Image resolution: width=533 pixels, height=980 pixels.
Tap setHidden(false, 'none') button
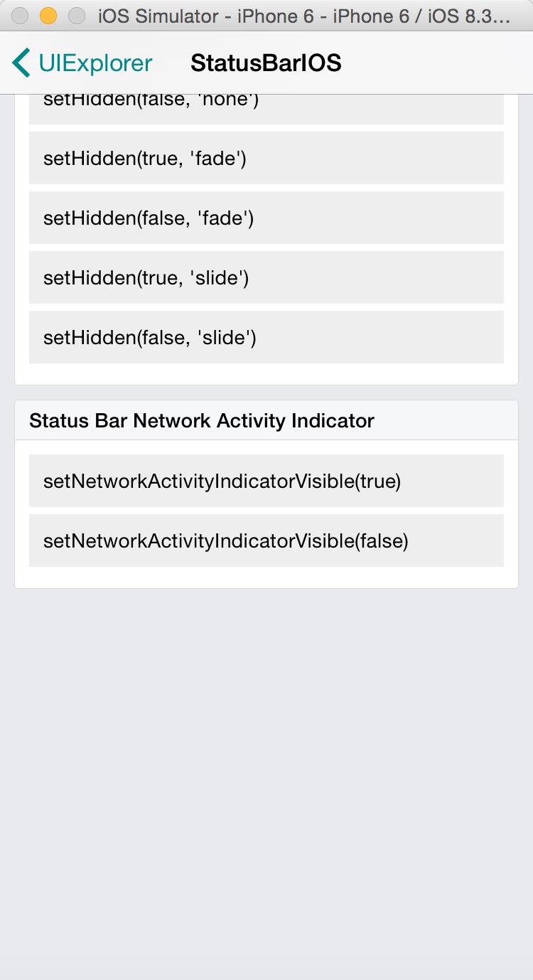(266, 109)
